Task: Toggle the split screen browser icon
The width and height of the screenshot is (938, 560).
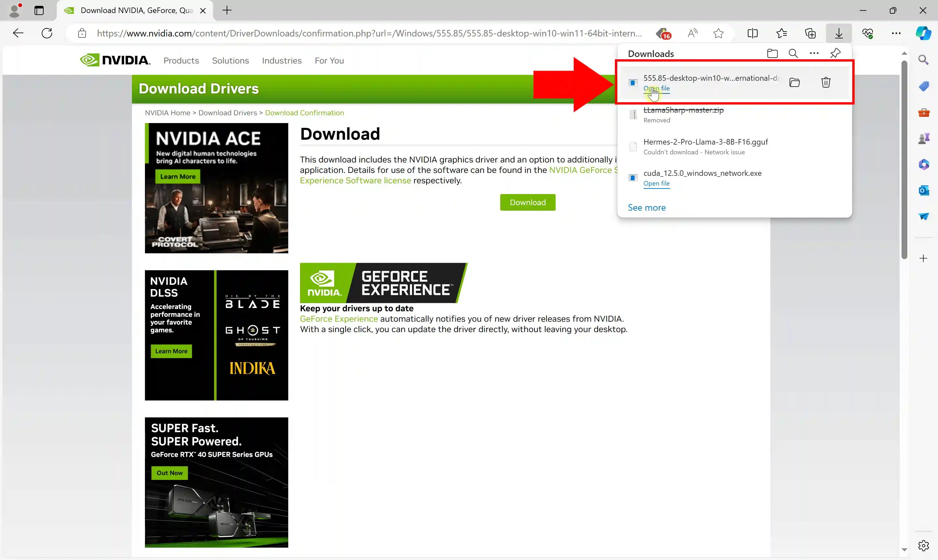Action: [752, 33]
